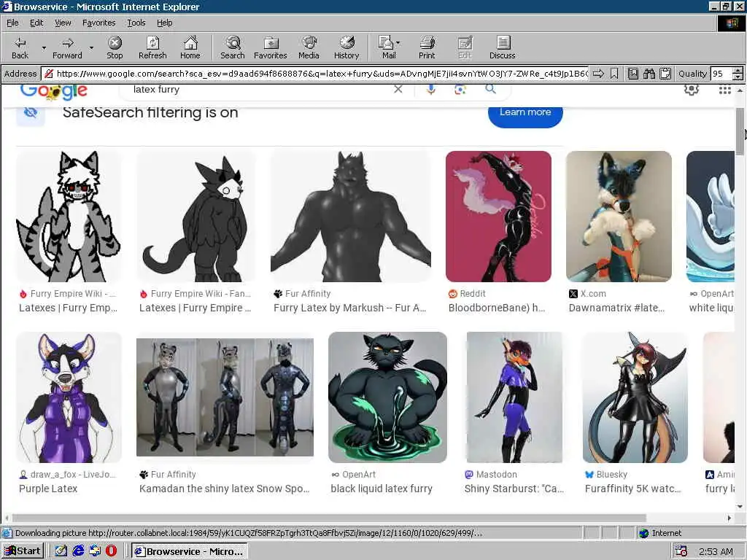The width and height of the screenshot is (747, 560).
Task: Open the Back button history dropdown arrow
Action: click(44, 47)
